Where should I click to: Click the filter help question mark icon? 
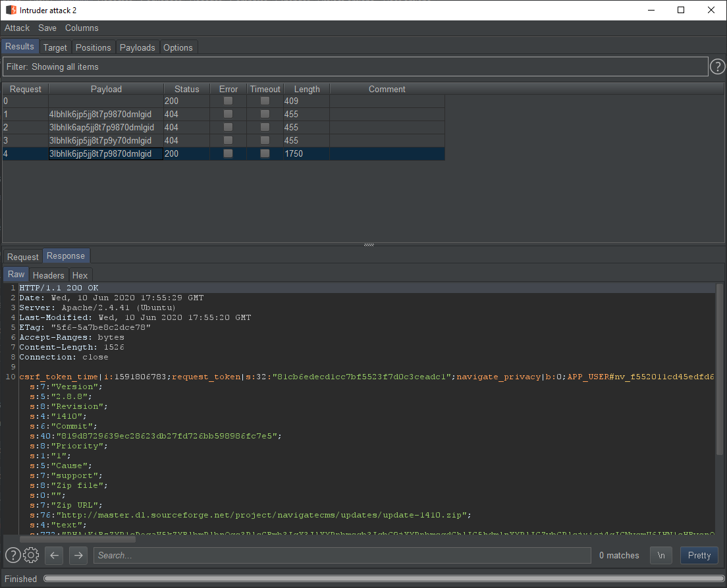coord(718,67)
